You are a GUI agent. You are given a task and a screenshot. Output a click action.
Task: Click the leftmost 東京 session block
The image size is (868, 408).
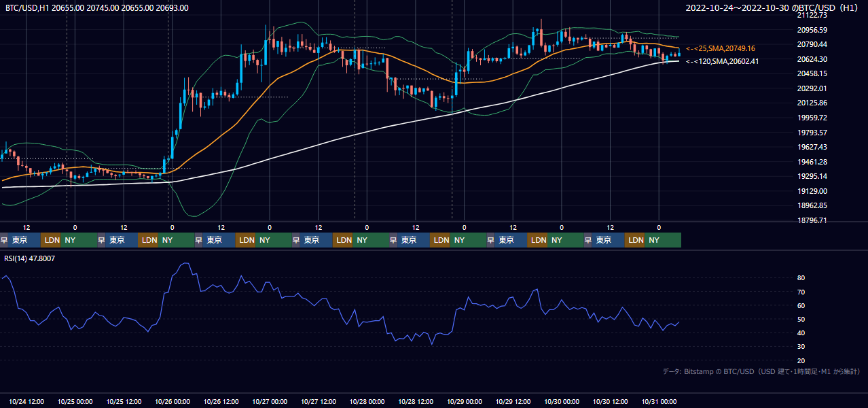click(24, 240)
